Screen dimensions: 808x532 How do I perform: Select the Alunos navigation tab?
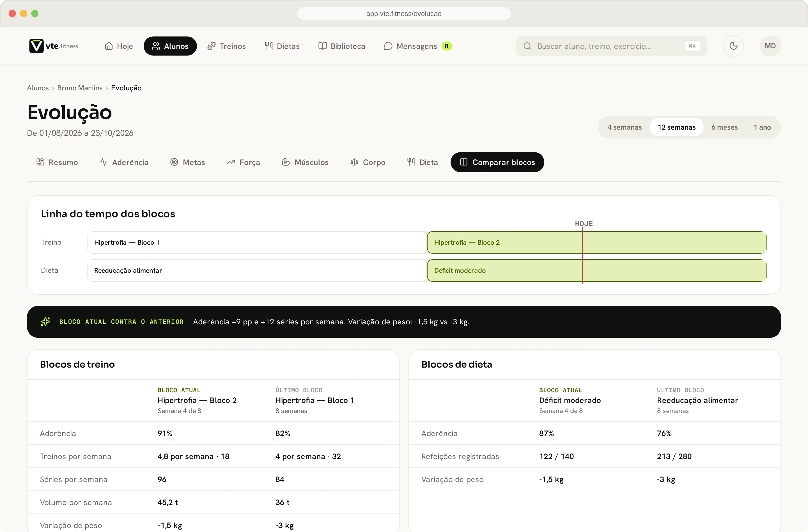[x=170, y=46]
